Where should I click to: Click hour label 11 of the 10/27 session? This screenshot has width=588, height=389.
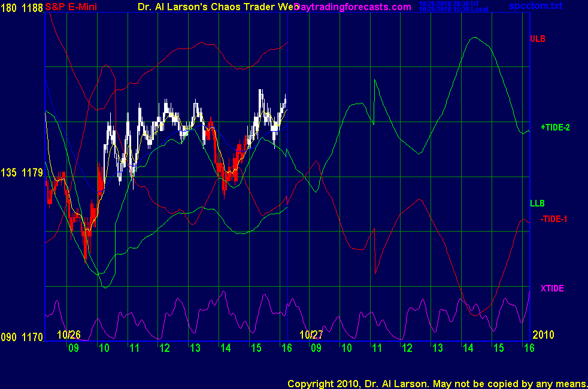(x=377, y=348)
